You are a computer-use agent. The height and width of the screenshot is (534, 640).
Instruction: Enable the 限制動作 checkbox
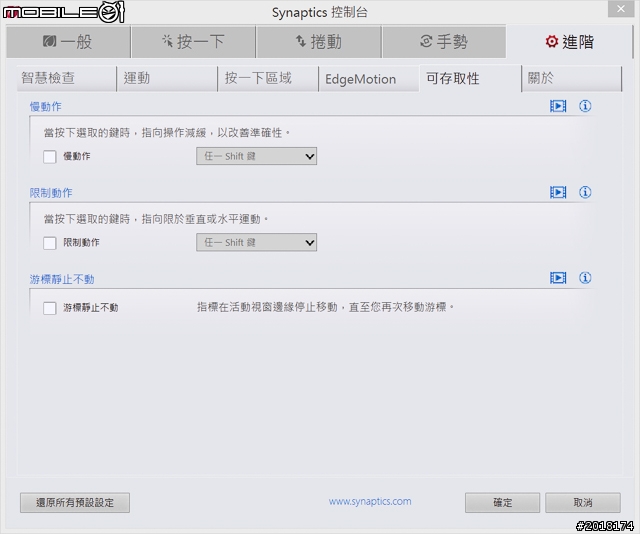click(50, 243)
